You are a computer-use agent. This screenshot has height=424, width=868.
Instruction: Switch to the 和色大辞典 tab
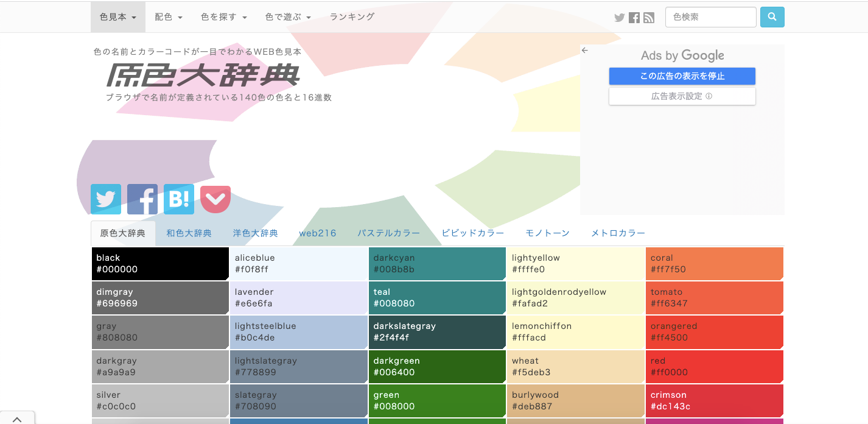click(x=189, y=233)
